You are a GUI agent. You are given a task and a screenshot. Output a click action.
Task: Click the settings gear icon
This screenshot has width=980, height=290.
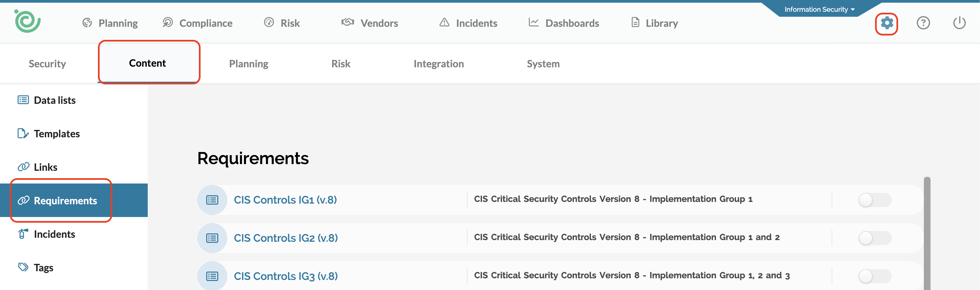point(886,23)
